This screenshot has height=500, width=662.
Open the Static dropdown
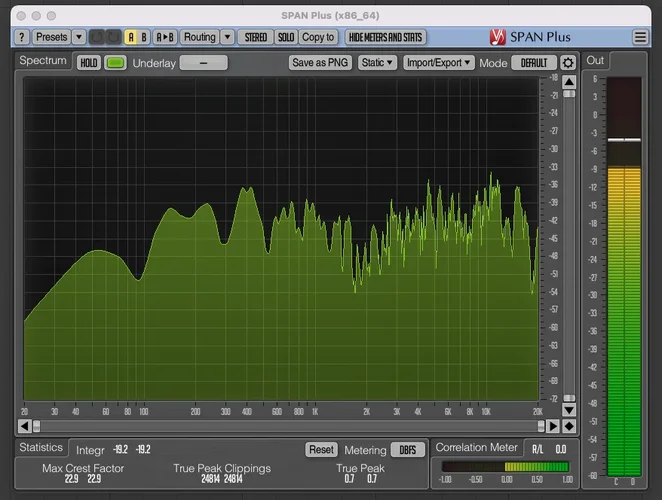click(x=378, y=63)
